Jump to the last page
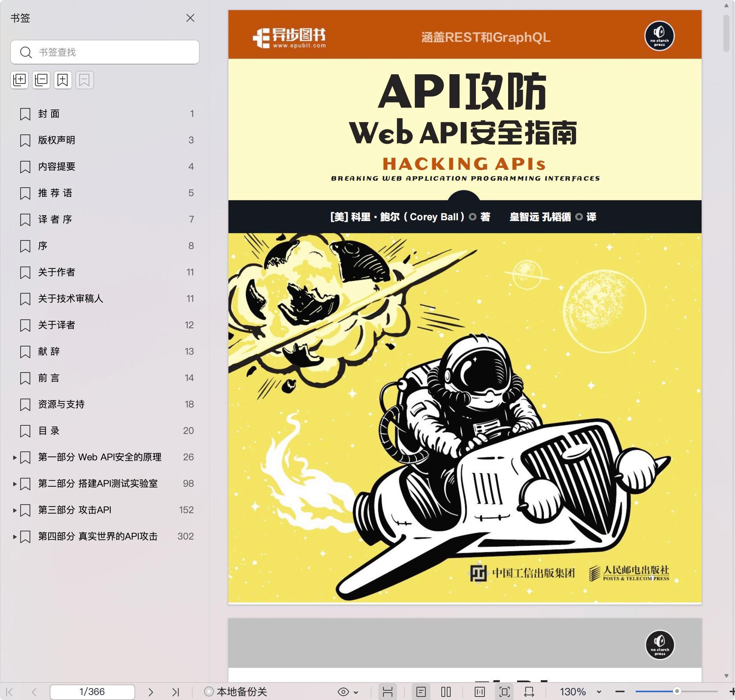Viewport: 735px width, 700px height. pos(176,692)
